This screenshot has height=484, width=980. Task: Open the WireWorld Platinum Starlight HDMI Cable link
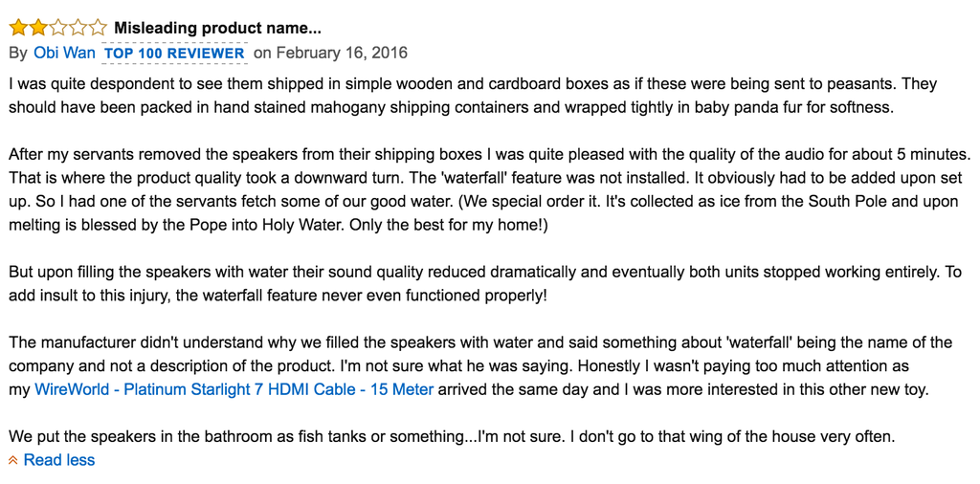point(234,389)
